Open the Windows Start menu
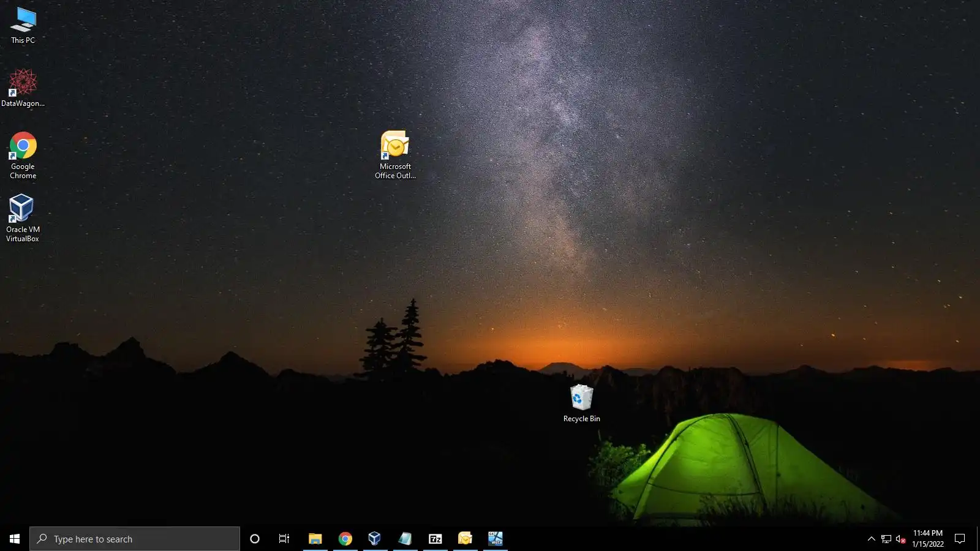The width and height of the screenshot is (980, 551). (x=15, y=539)
